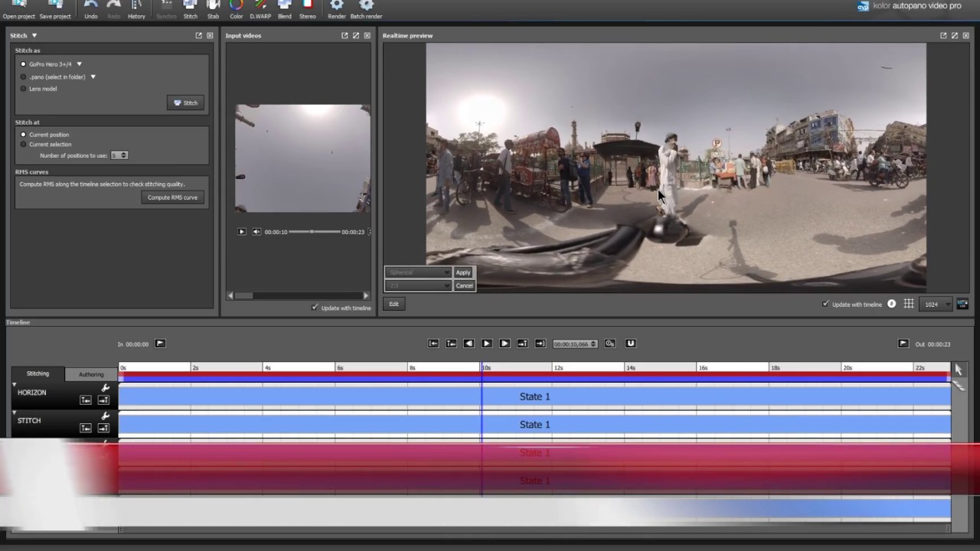
Task: Toggle Update with timeline in Realtime preview
Action: point(825,304)
